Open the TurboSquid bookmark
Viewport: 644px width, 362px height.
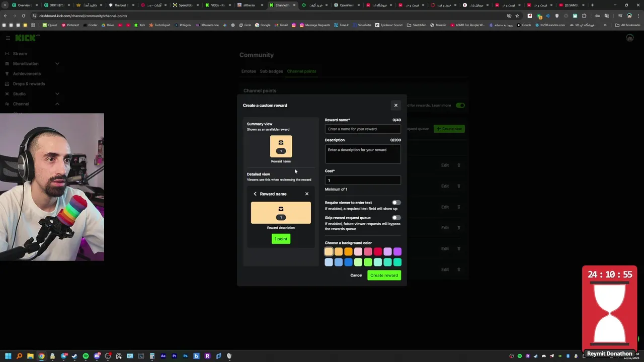[159, 25]
